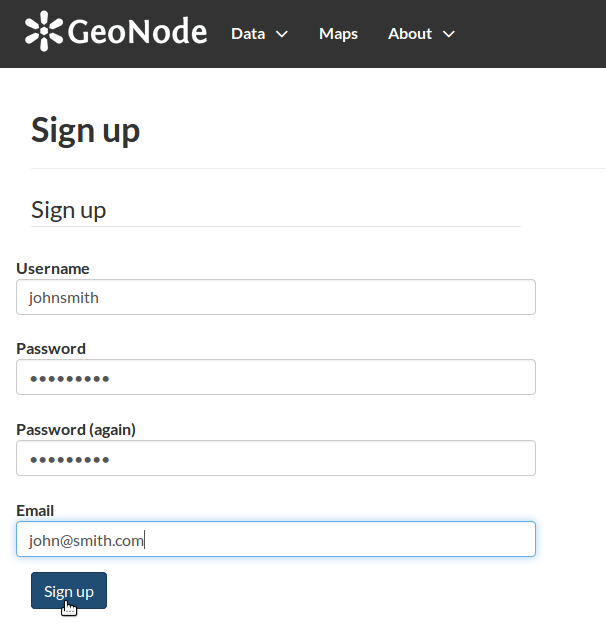Click the Email label text
The width and height of the screenshot is (606, 630).
35,511
